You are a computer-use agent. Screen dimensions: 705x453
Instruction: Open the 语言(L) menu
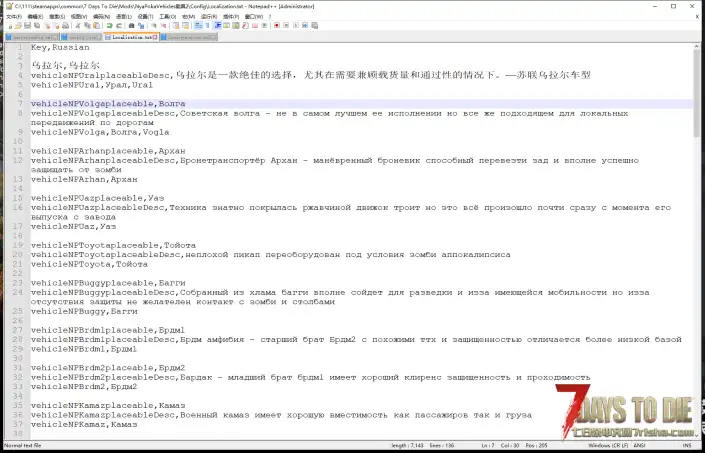pos(124,17)
